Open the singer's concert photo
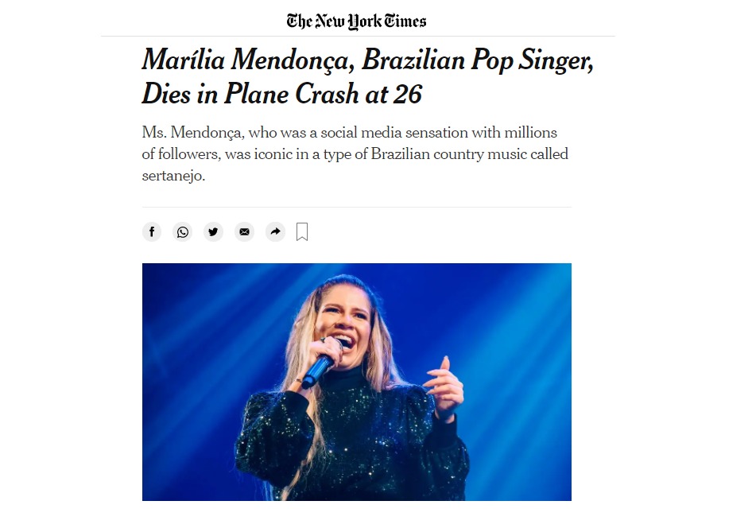 (x=357, y=382)
